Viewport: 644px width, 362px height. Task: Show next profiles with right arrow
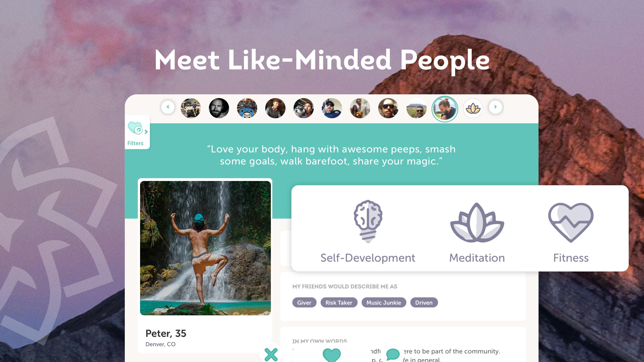[495, 107]
